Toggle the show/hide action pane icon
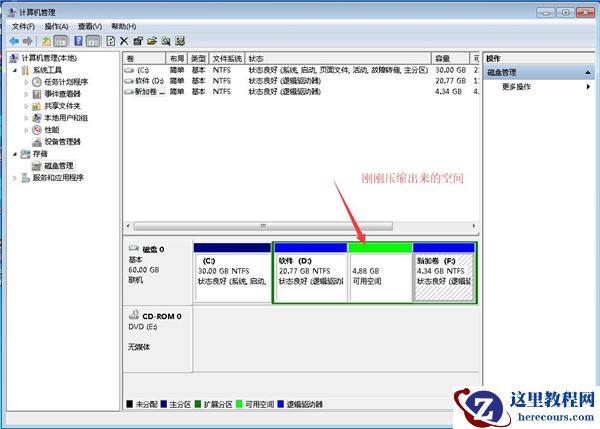This screenshot has height=429, width=600. pos(93,41)
